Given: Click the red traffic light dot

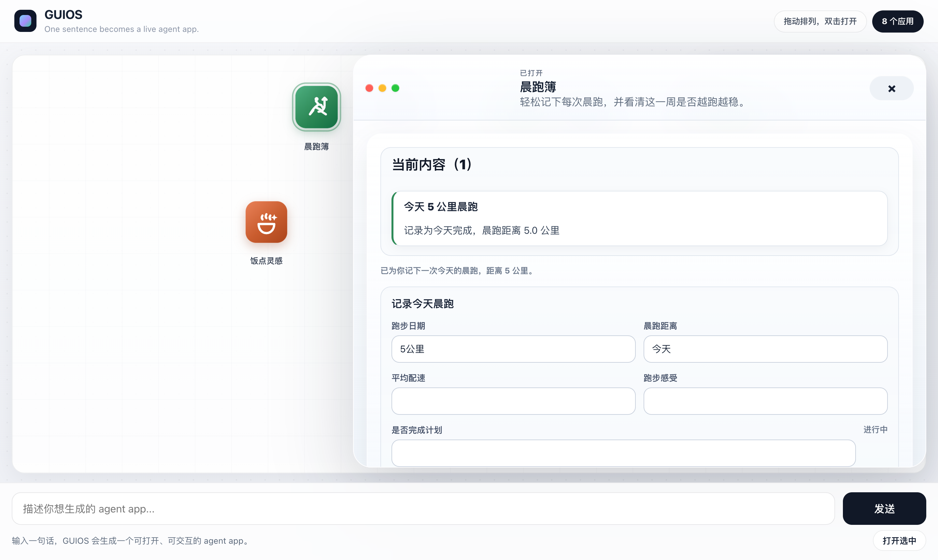Looking at the screenshot, I should (369, 88).
